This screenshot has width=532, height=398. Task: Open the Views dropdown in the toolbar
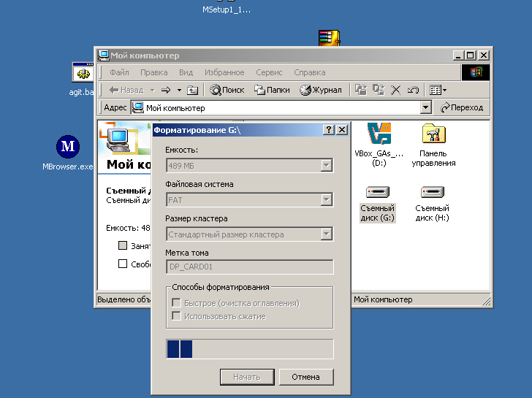(438, 90)
